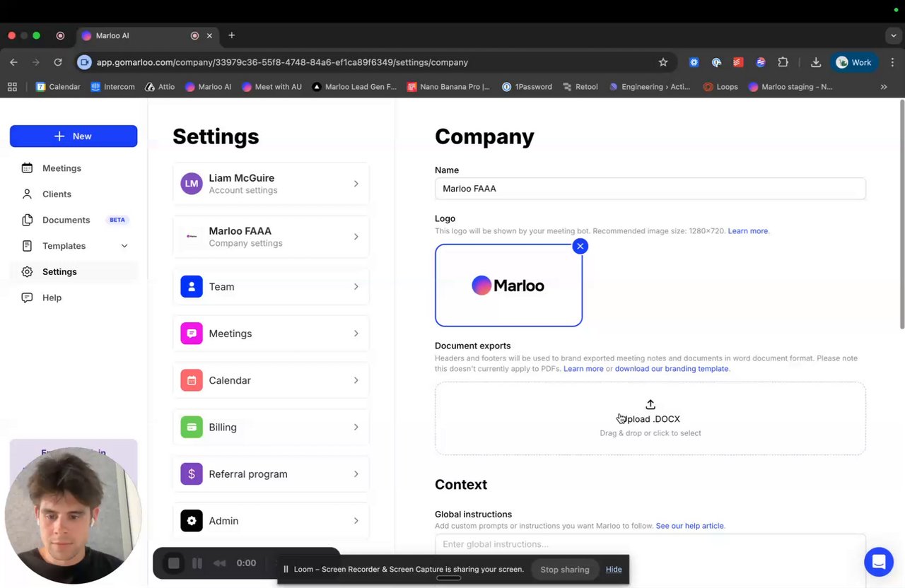Show the hidden bookmarks overflow chevrons
This screenshot has width=905, height=588.
click(x=884, y=87)
